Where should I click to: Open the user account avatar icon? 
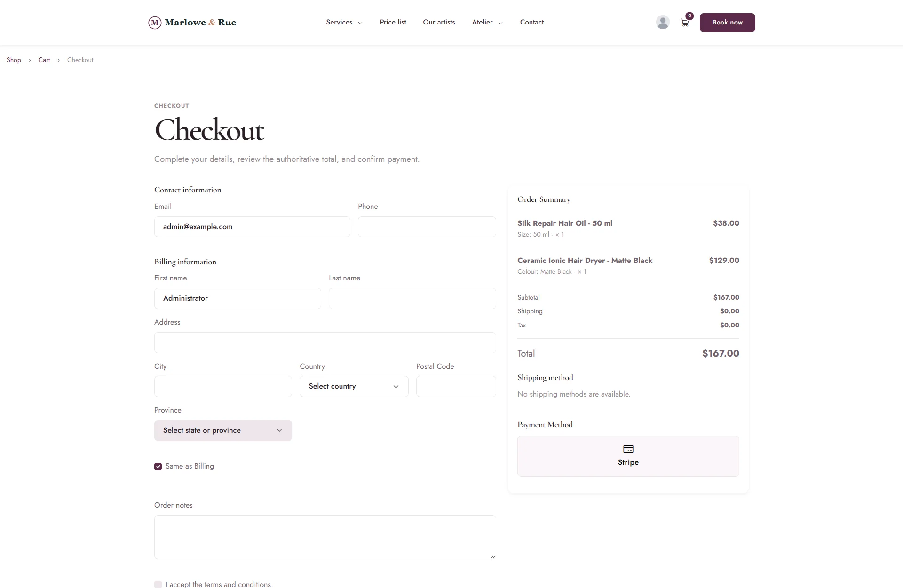pos(663,22)
